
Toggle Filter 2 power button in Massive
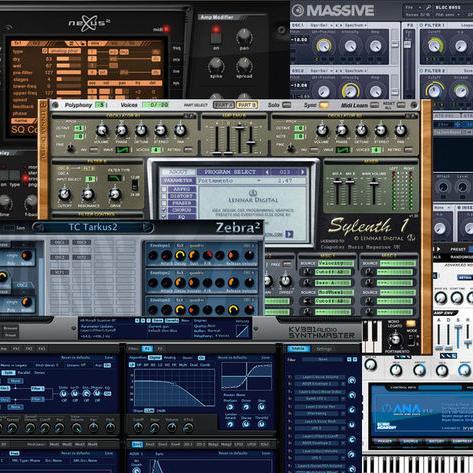pos(421,71)
